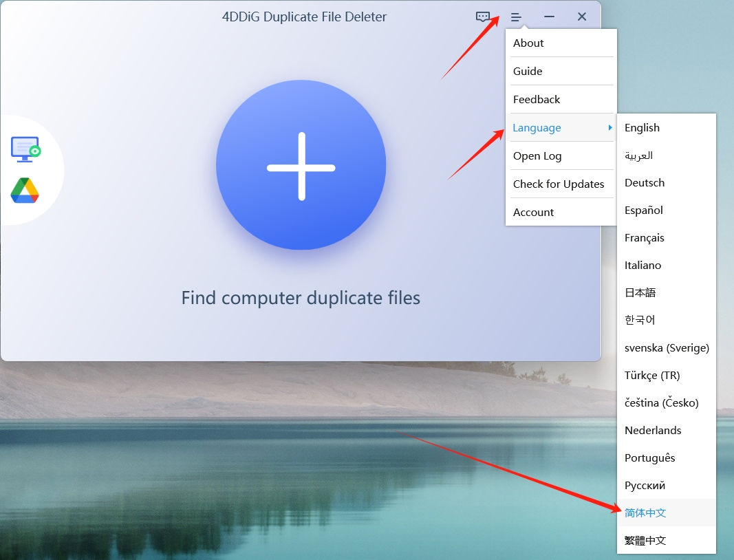Expand the Language submenu arrow
This screenshot has width=734, height=560.
pyautogui.click(x=610, y=127)
